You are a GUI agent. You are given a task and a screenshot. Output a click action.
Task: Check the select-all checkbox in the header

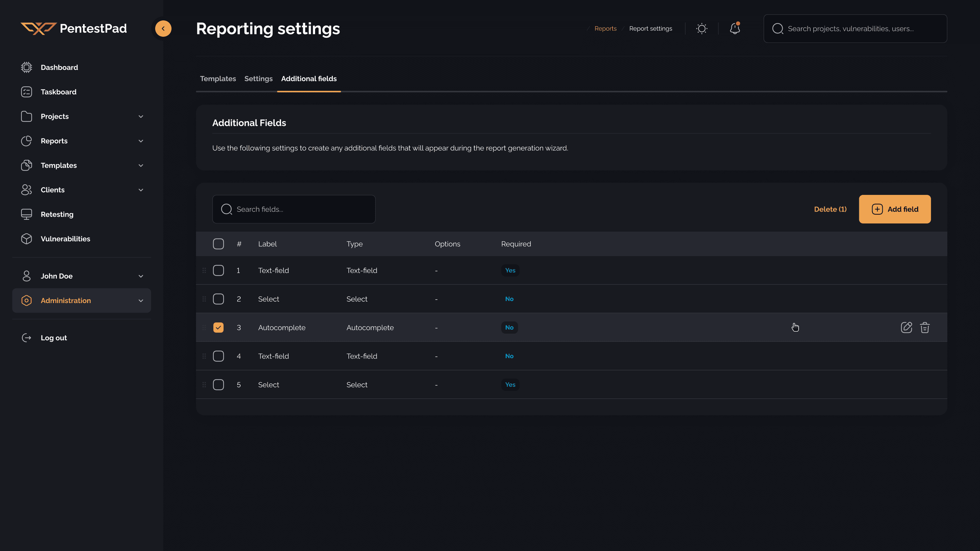click(218, 244)
